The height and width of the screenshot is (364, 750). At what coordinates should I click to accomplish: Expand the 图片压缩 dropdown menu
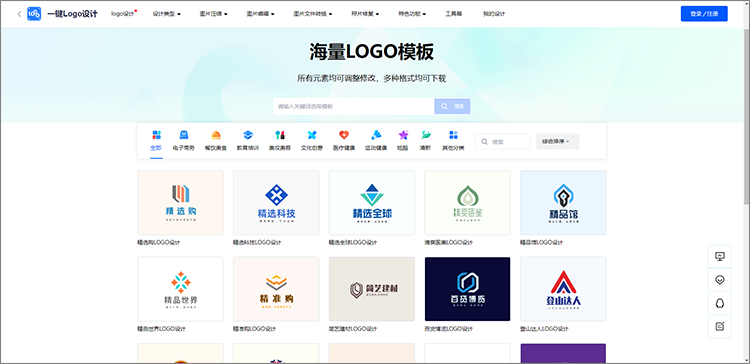tap(213, 14)
